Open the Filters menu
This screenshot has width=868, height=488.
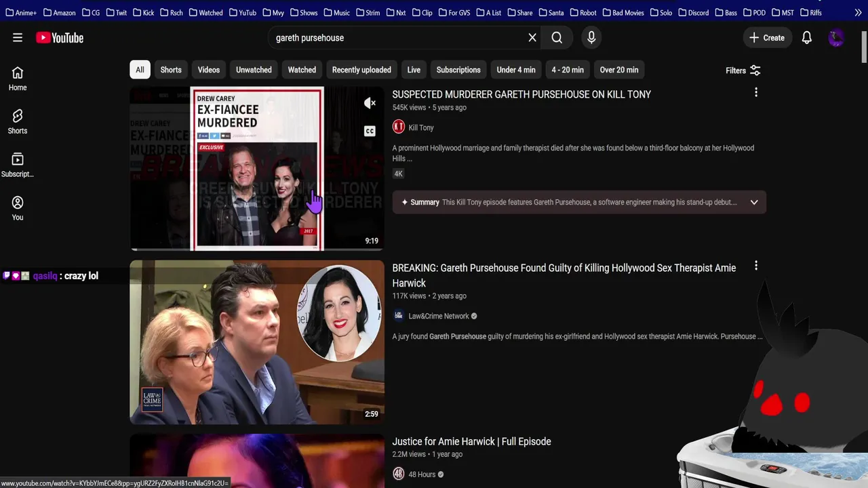click(x=743, y=70)
